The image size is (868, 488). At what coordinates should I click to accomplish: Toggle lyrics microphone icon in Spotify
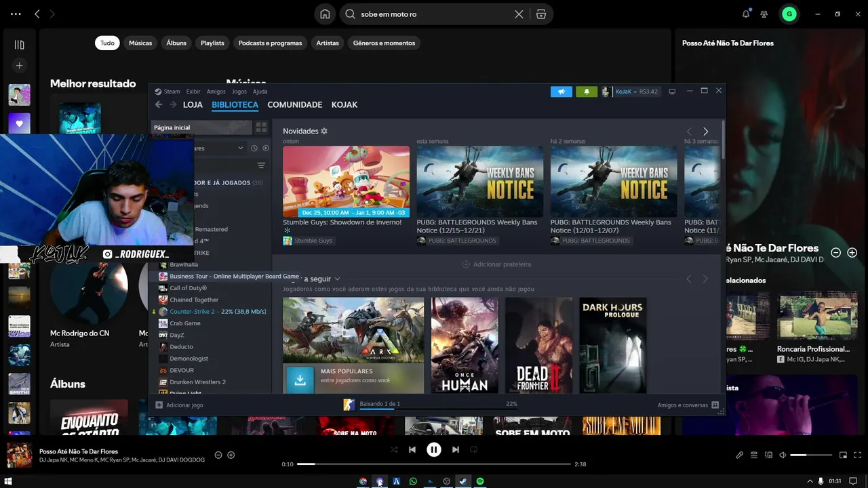(739, 455)
